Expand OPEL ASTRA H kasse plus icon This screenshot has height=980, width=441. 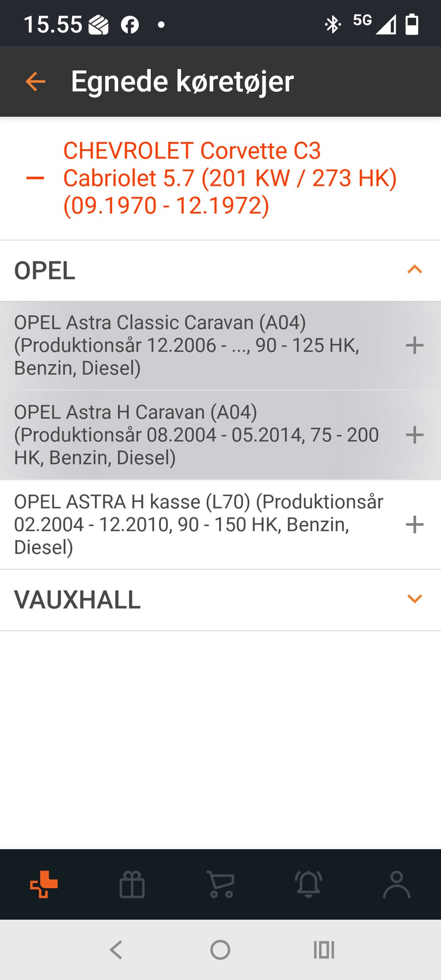tap(414, 524)
